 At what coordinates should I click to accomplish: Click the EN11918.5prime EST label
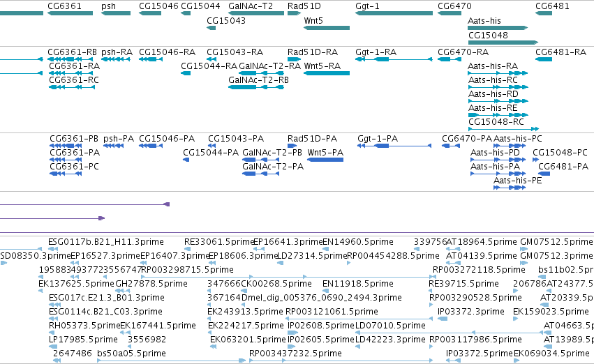(358, 283)
